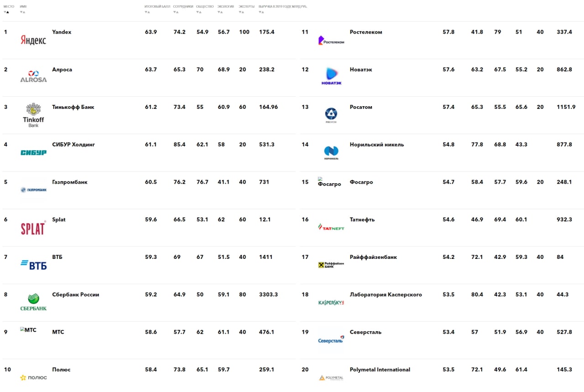Select Splat revenue value 12.1
Image resolution: width=584 pixels, height=392 pixels.
[265, 220]
